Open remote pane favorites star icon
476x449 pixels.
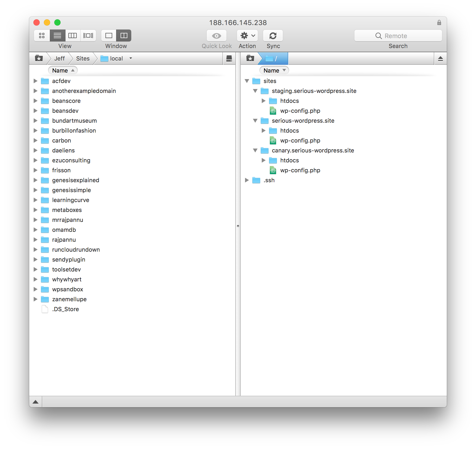(250, 58)
